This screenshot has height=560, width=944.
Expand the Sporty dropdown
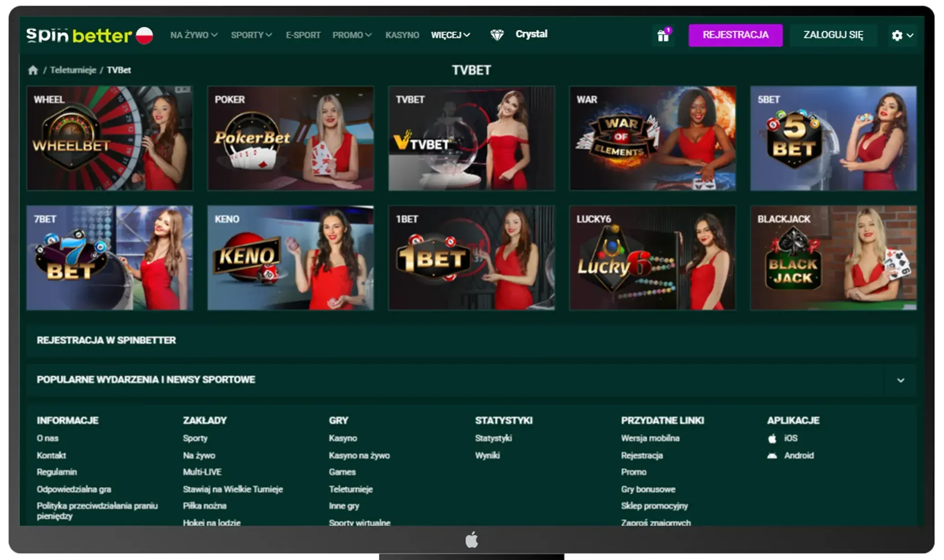(x=252, y=35)
